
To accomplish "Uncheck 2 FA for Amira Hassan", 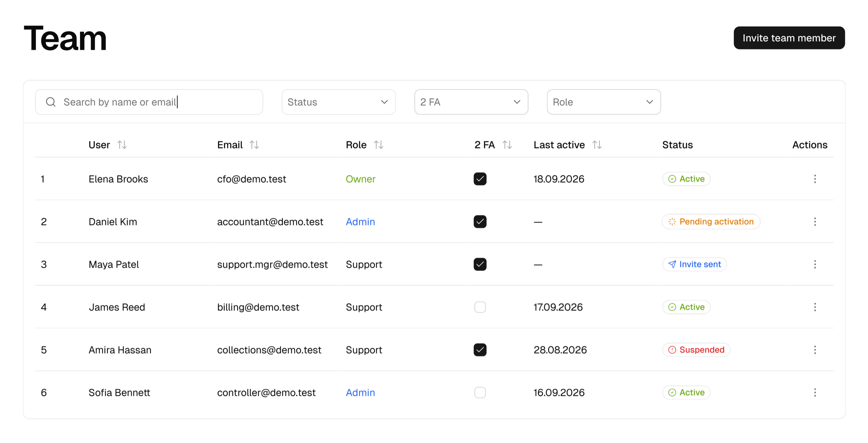I will click(480, 350).
